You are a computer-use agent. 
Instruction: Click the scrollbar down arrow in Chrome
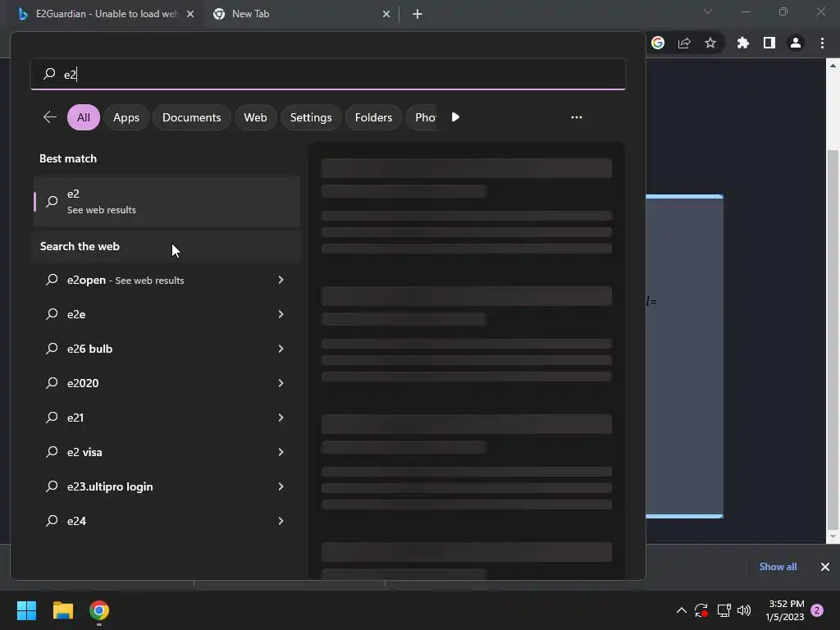tap(833, 536)
